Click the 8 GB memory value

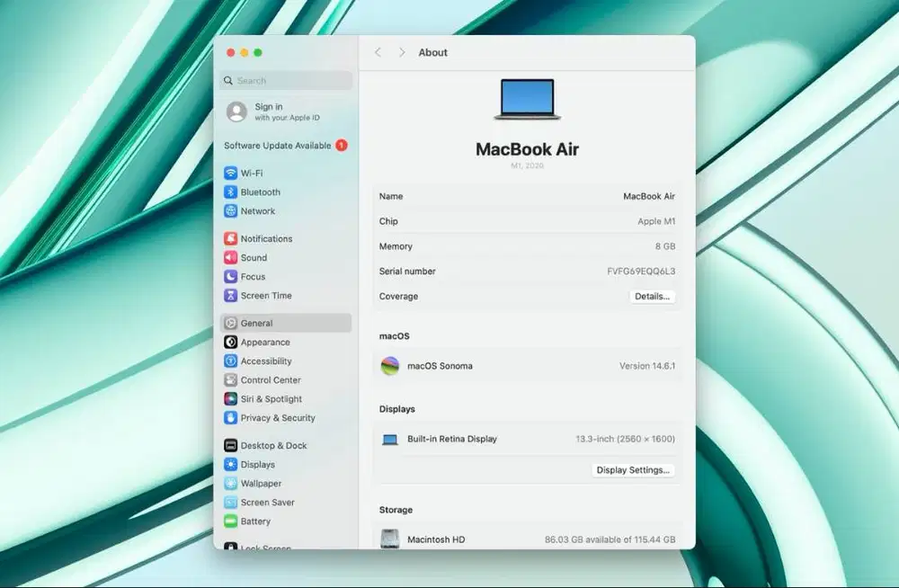pos(665,246)
